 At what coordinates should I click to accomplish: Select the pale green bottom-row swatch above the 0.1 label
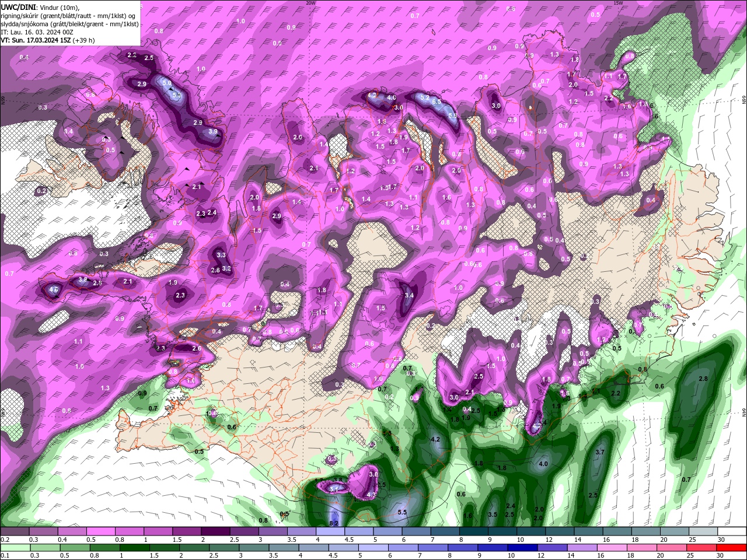[x=15, y=548]
